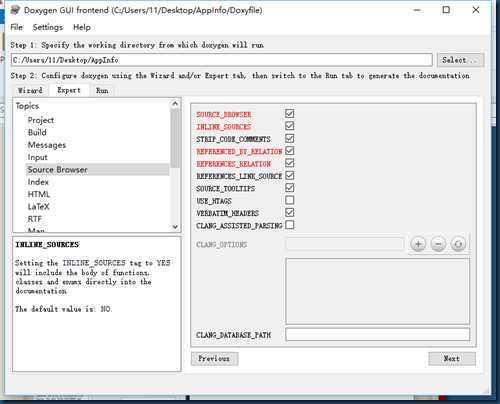Viewport: 500px width, 404px height.
Task: Click the working directory path field
Action: click(x=222, y=60)
